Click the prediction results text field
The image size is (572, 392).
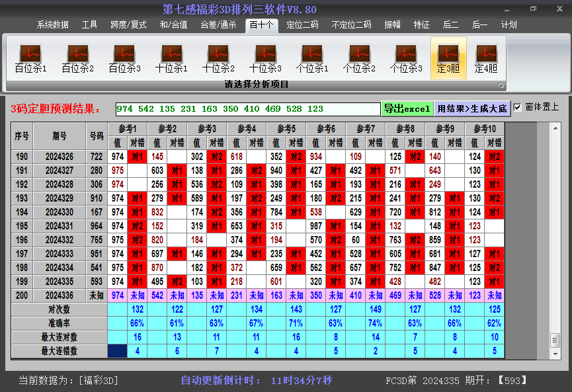pyautogui.click(x=248, y=109)
